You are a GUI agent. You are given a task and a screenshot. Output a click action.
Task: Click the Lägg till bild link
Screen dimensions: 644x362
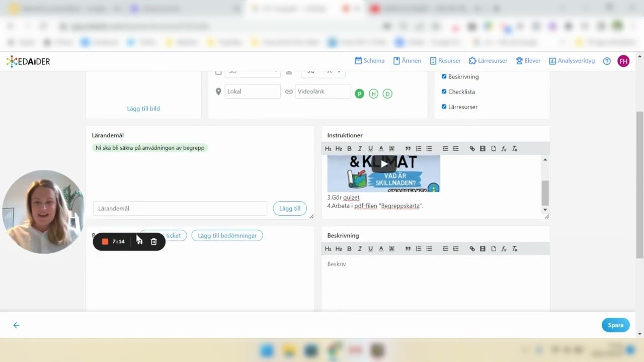pyautogui.click(x=143, y=109)
